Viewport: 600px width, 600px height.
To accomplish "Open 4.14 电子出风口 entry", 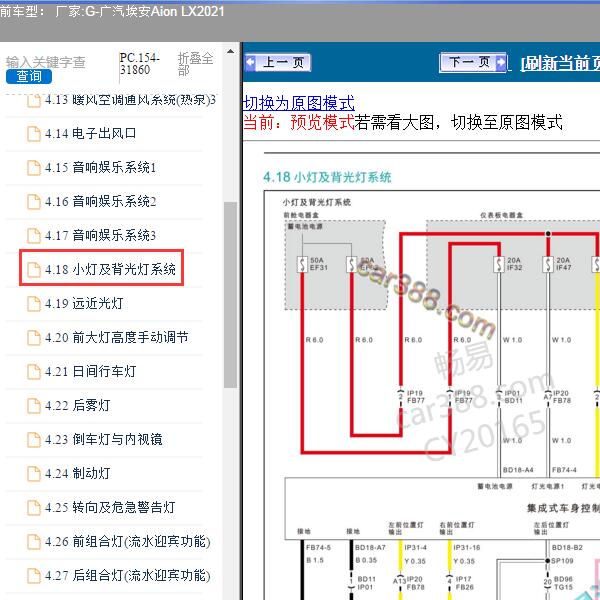I will coord(91,134).
